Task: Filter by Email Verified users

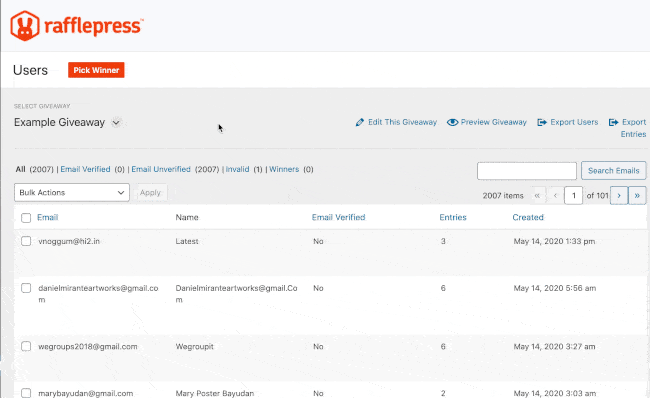Action: (x=85, y=169)
